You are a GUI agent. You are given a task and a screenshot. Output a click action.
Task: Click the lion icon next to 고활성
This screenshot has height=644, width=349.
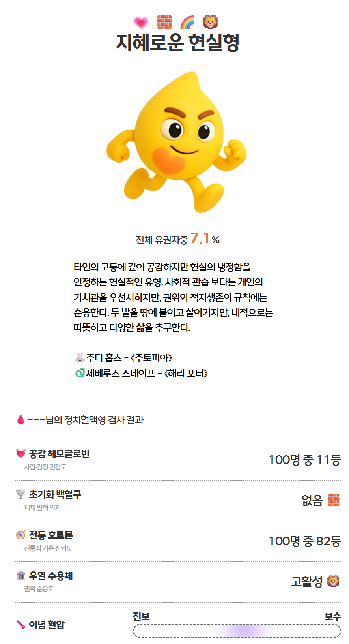(x=333, y=581)
